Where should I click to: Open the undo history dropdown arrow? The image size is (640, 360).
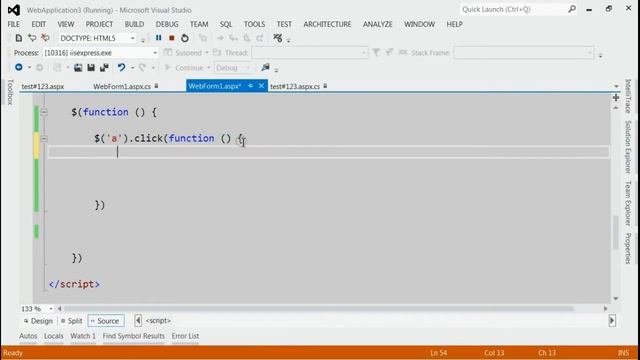pyautogui.click(x=132, y=68)
